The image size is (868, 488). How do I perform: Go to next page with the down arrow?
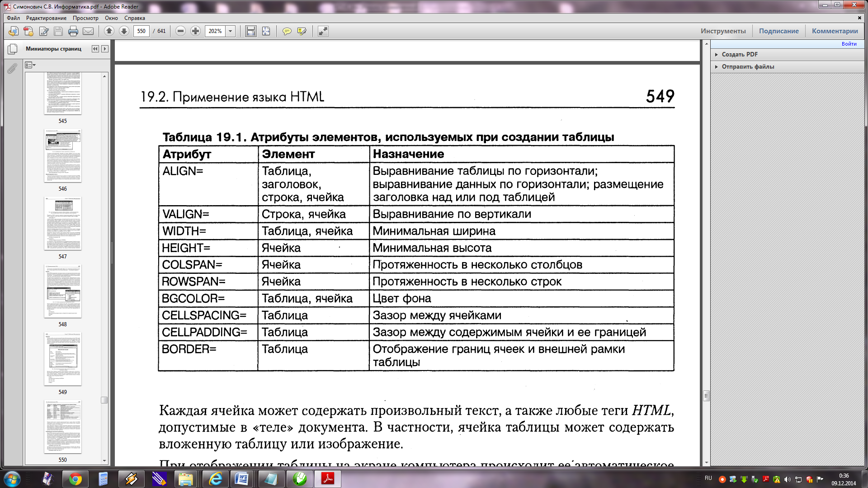point(124,31)
